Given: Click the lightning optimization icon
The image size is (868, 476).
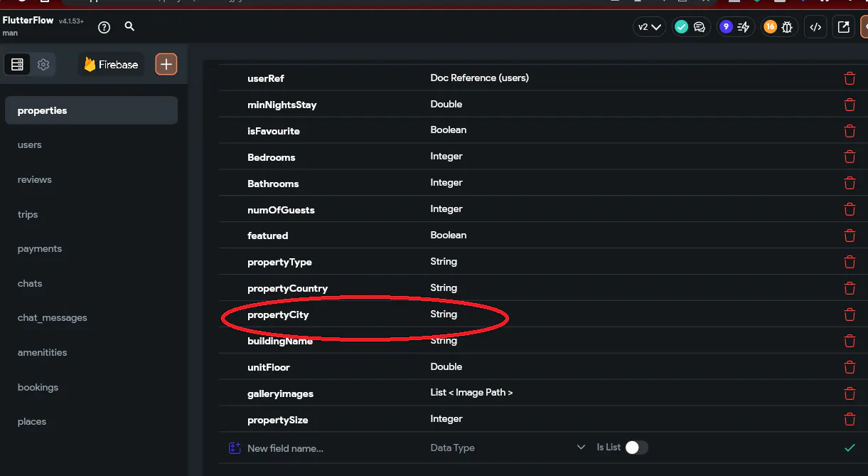Looking at the screenshot, I should tap(744, 27).
